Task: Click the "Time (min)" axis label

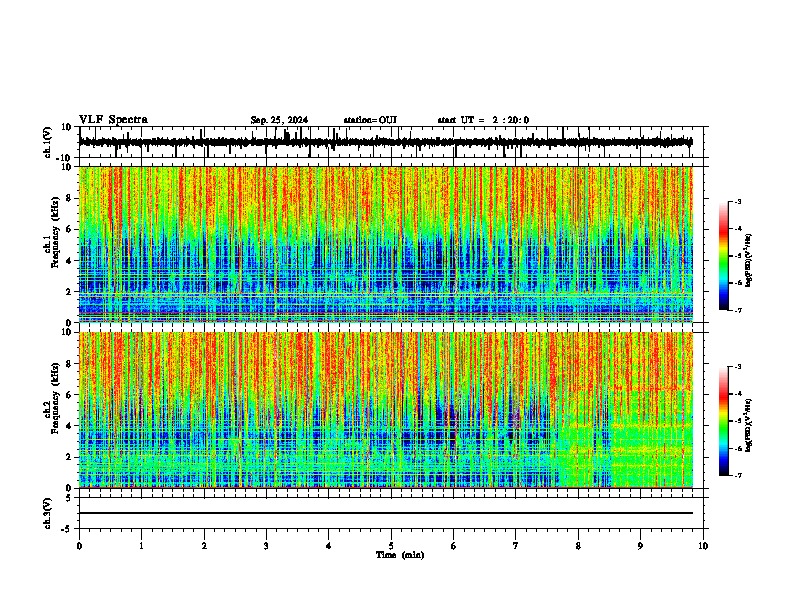Action: (400, 555)
